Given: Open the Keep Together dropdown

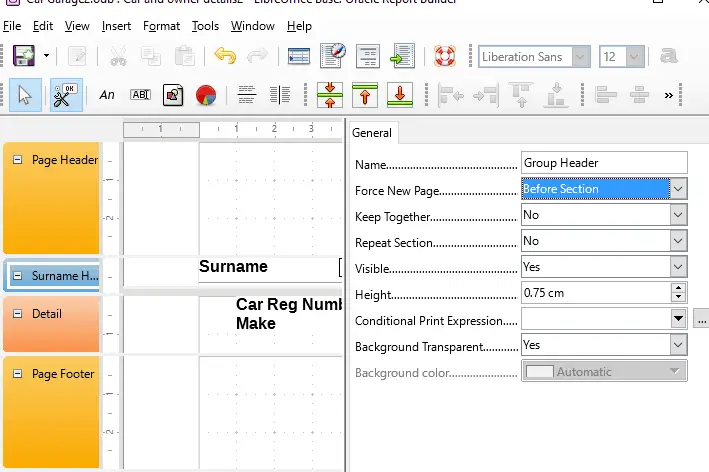Looking at the screenshot, I should tap(678, 215).
